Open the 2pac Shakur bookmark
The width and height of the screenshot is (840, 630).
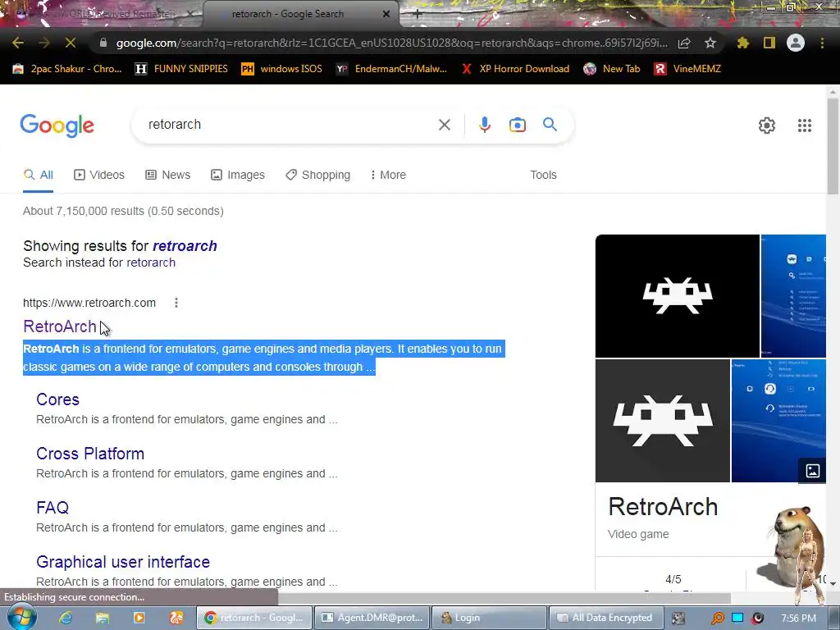coord(67,69)
